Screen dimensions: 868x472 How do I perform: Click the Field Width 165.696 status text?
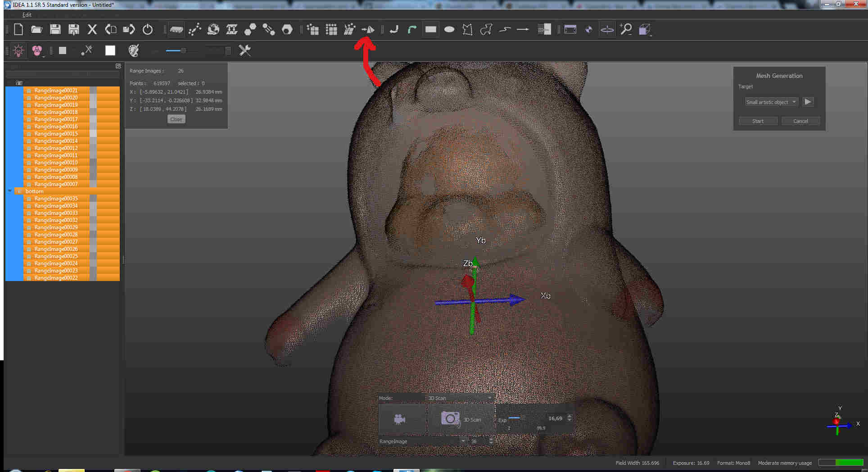[x=637, y=463]
